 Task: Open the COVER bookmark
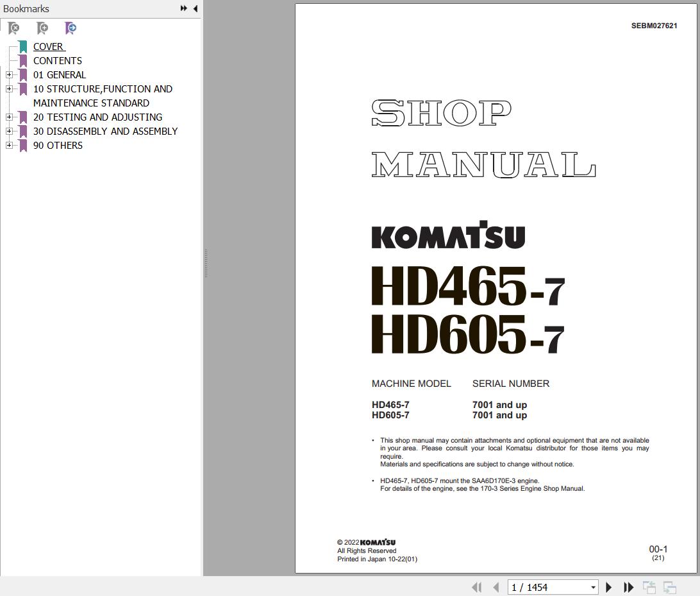coord(49,46)
